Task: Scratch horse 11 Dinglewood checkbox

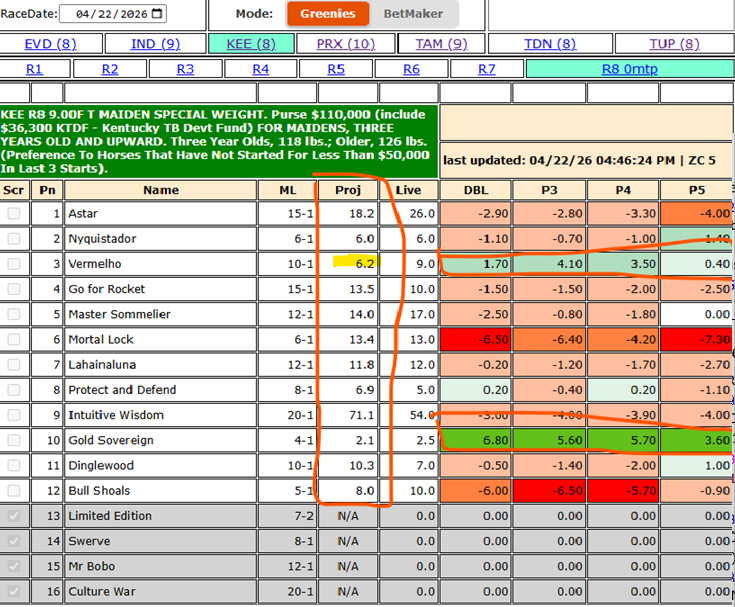Action: [x=14, y=465]
